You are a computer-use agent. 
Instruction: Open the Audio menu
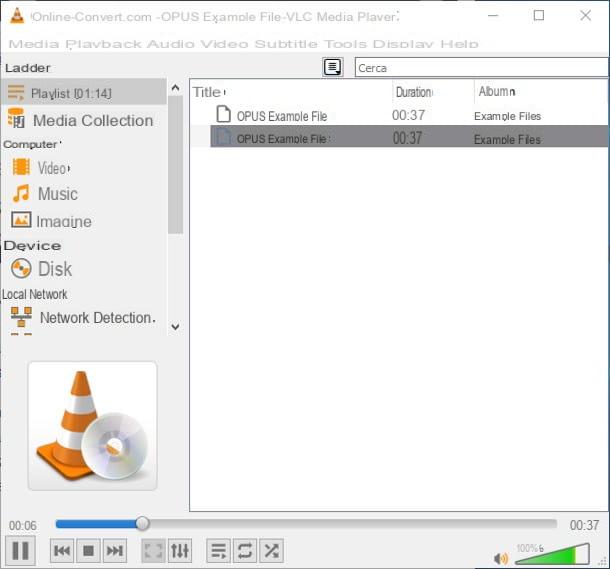tap(170, 44)
